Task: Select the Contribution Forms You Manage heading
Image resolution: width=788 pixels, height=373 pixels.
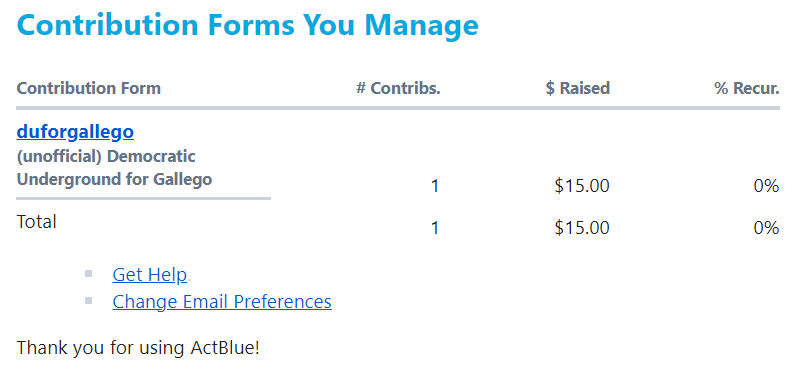Action: click(x=247, y=25)
